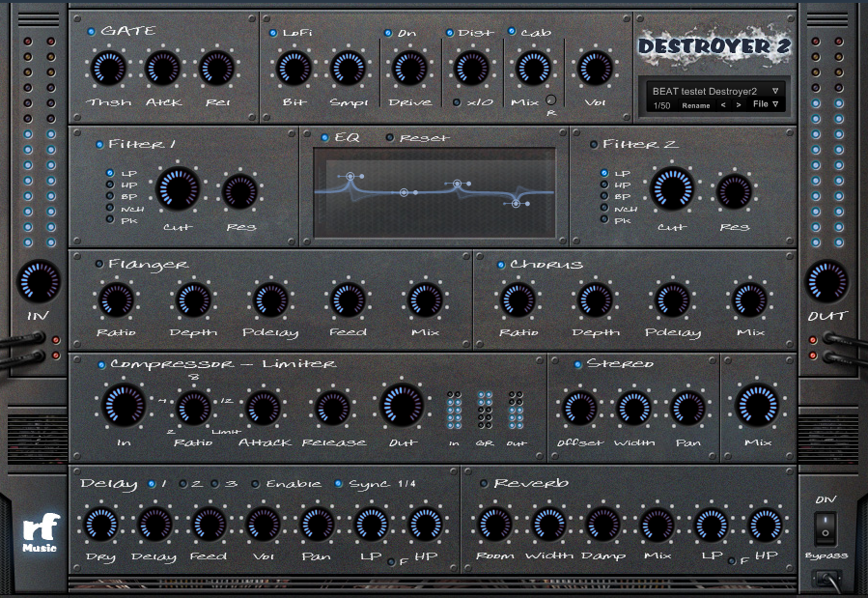This screenshot has width=868, height=598.
Task: Go to the next preset with >
Action: (739, 104)
